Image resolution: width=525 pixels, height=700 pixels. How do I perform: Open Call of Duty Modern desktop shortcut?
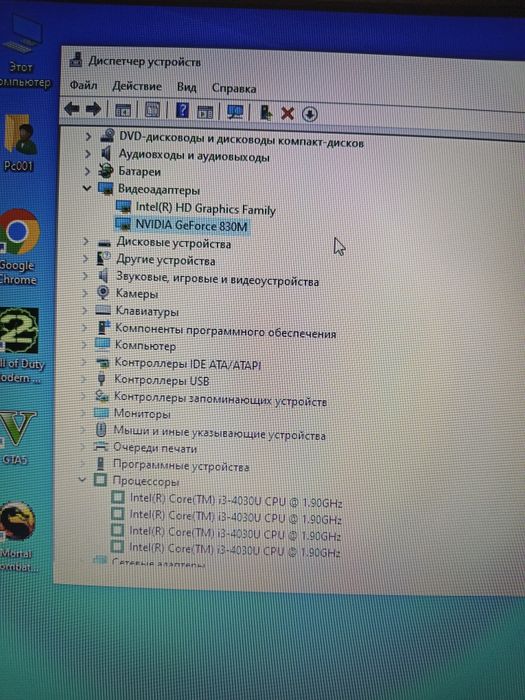(20, 344)
